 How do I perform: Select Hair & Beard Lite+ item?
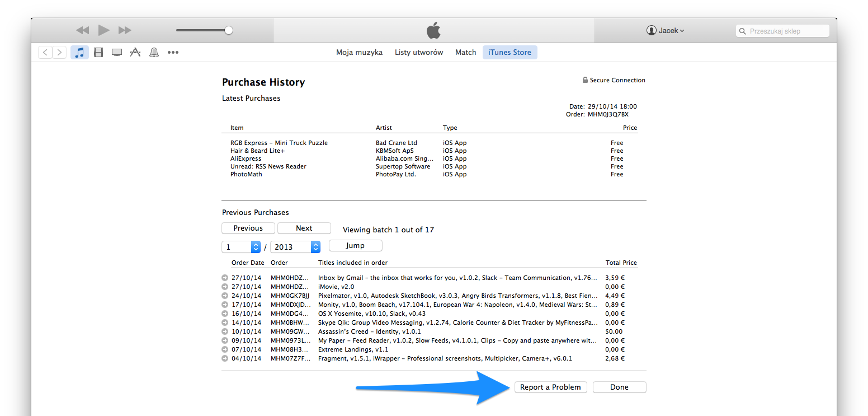click(257, 151)
